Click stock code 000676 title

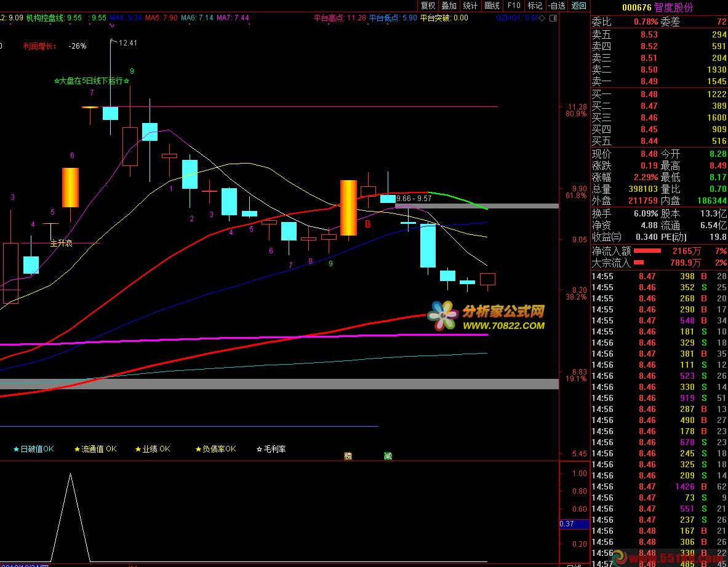637,7
